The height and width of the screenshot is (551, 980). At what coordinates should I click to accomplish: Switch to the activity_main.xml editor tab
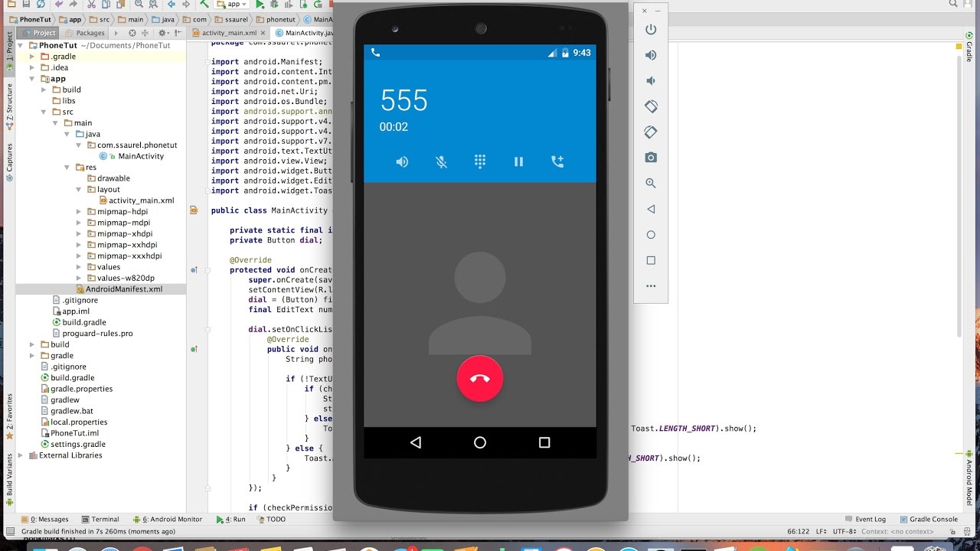(x=229, y=33)
